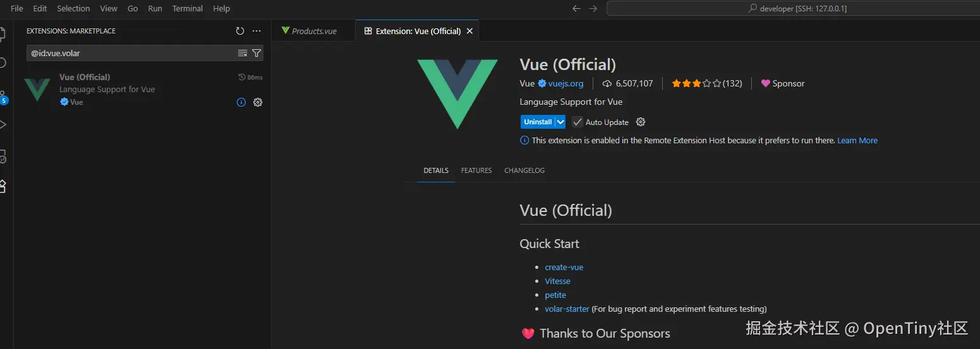
Task: Open the volar-starter link
Action: (x=567, y=309)
